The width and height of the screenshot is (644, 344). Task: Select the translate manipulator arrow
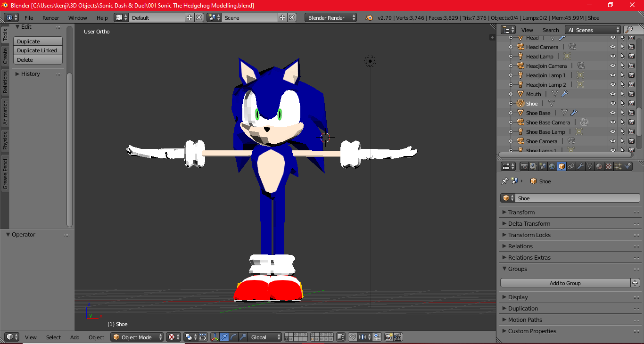click(x=224, y=337)
